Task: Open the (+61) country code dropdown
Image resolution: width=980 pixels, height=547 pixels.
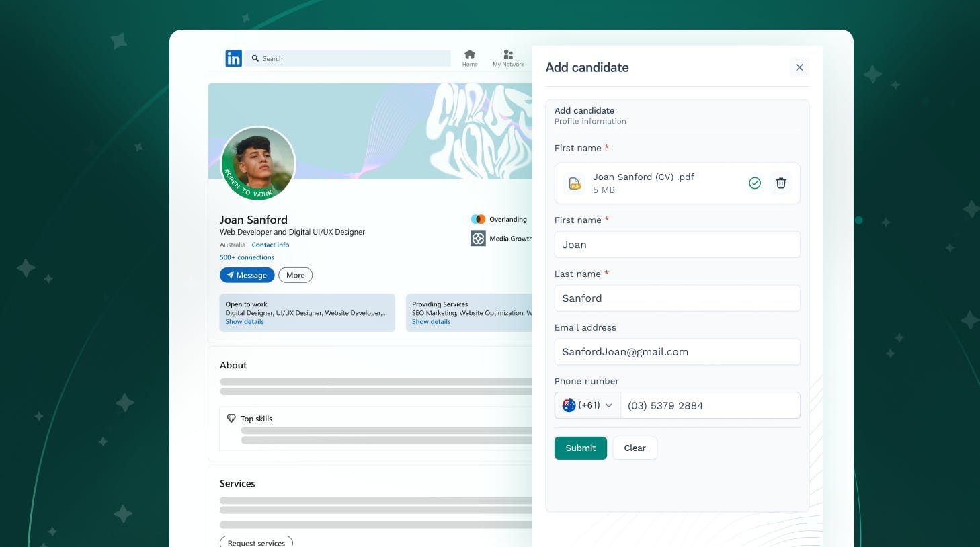Action: click(x=588, y=405)
